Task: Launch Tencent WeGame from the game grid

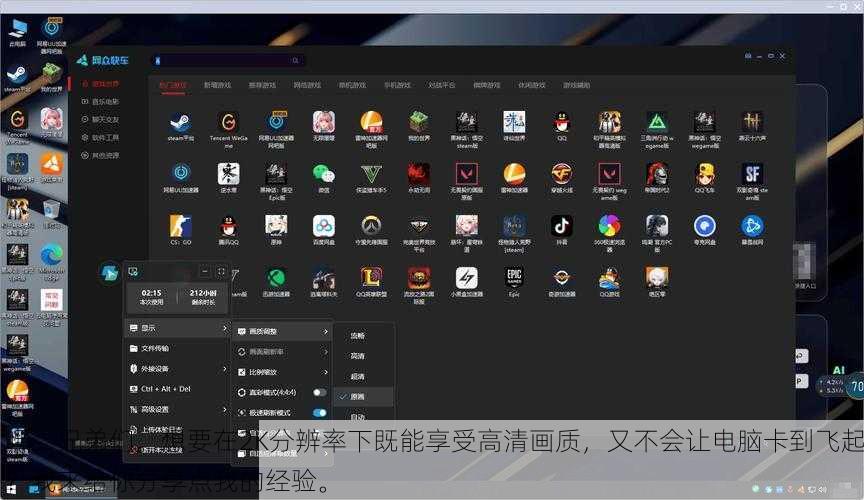Action: coord(228,122)
